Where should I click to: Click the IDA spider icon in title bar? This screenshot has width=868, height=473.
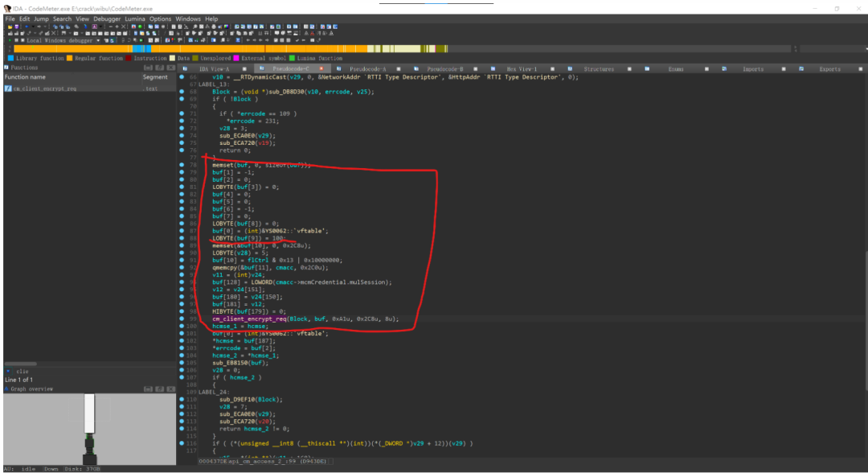point(6,5)
